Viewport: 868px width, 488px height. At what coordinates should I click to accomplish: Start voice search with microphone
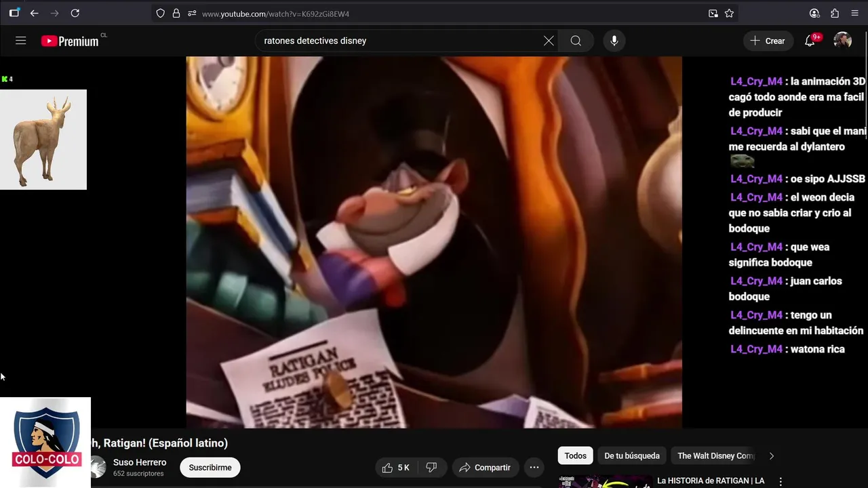(614, 41)
